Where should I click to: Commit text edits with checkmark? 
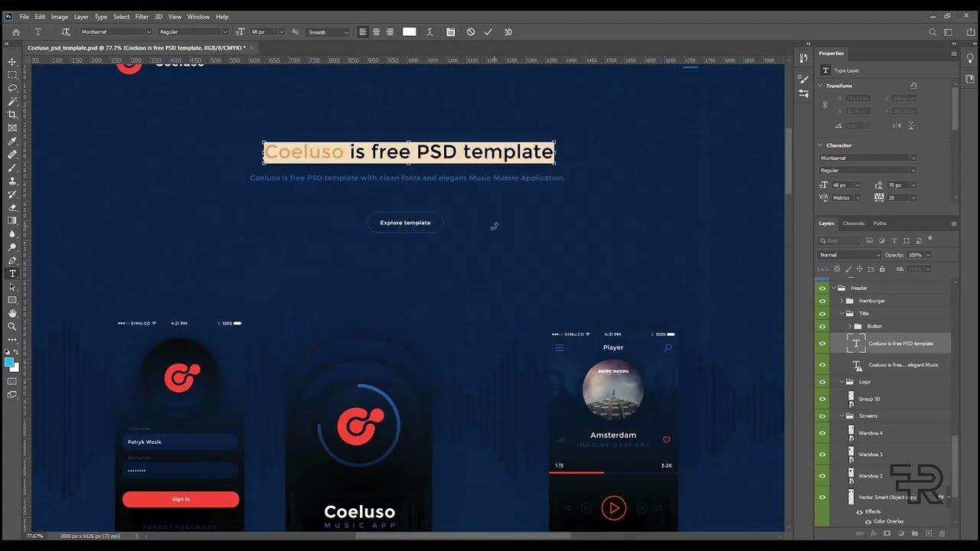[488, 32]
